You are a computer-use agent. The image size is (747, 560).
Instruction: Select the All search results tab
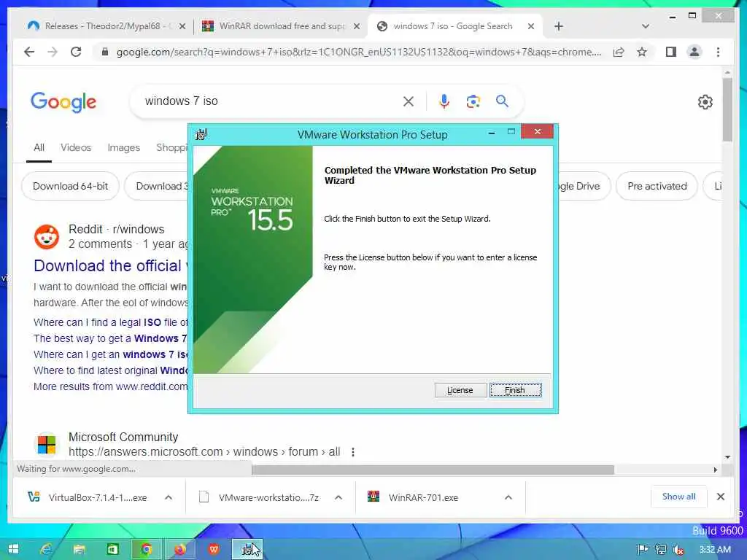click(x=39, y=147)
